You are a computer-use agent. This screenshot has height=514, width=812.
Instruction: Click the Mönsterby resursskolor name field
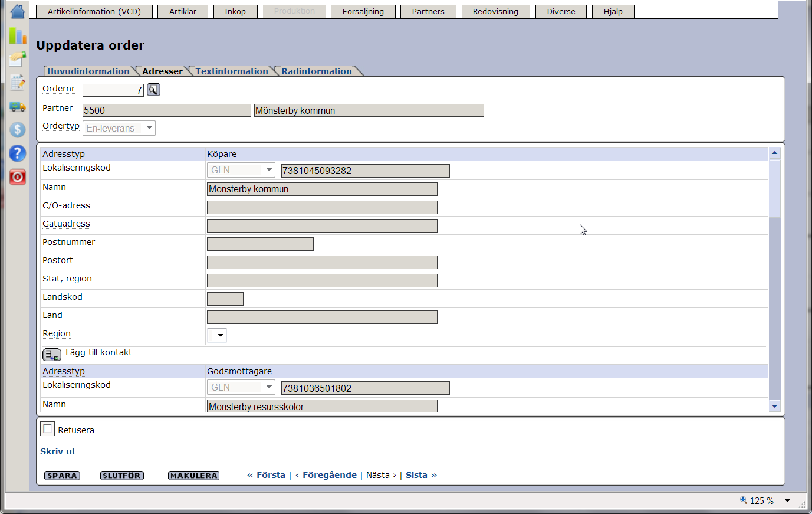point(322,406)
